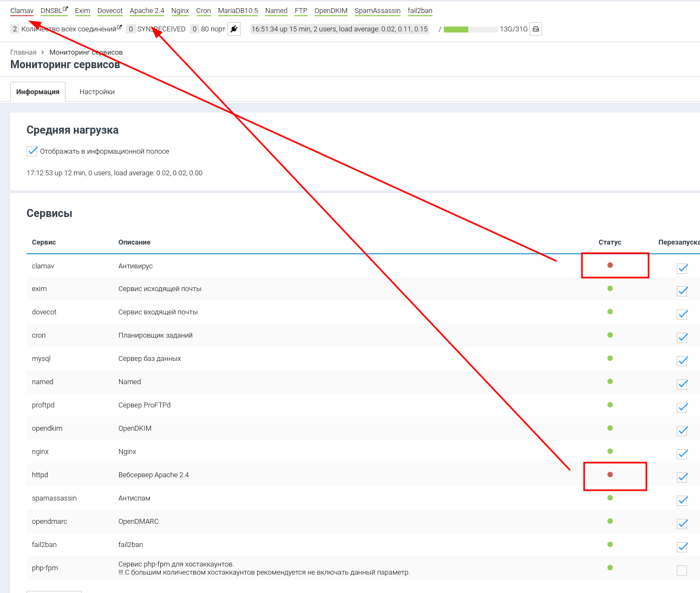Go to Главная in the breadcrumb
This screenshot has width=700, height=593.
coord(23,52)
